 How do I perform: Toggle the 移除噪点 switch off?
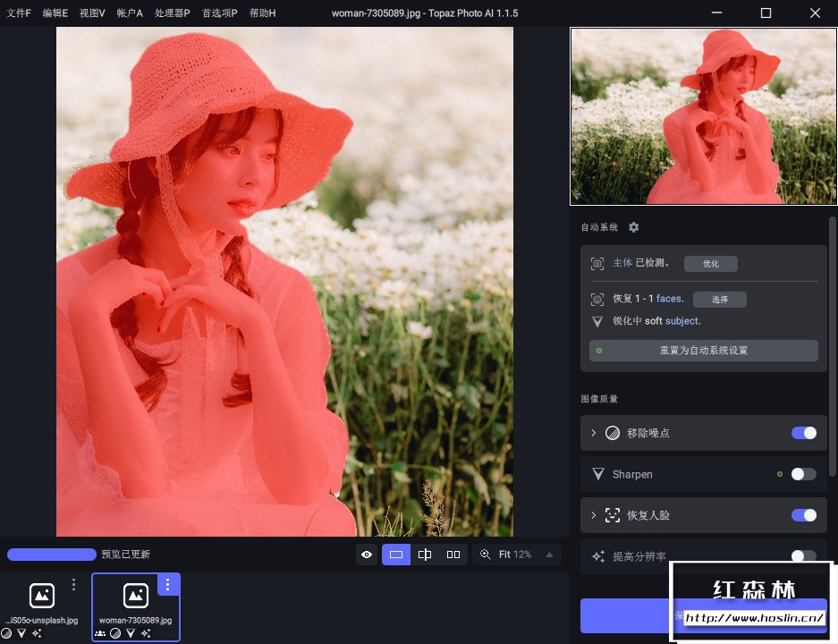804,433
